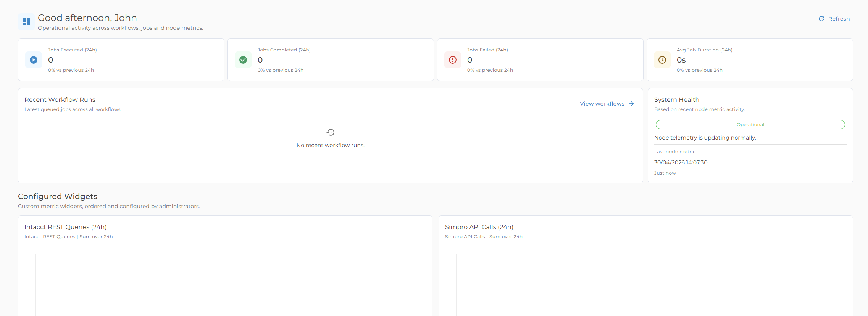This screenshot has width=868, height=316.
Task: Click the Avg Job Duration (24h) label
Action: coord(705,50)
